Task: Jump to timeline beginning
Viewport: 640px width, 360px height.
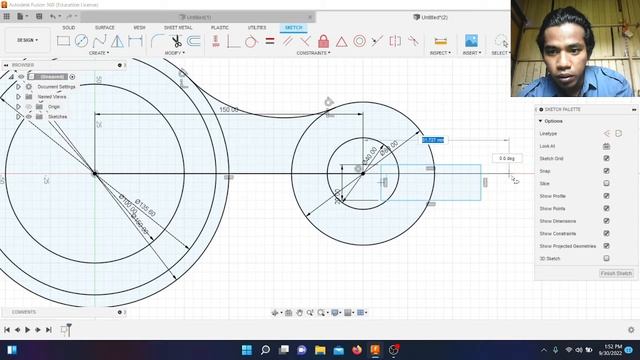Action: tap(7, 329)
